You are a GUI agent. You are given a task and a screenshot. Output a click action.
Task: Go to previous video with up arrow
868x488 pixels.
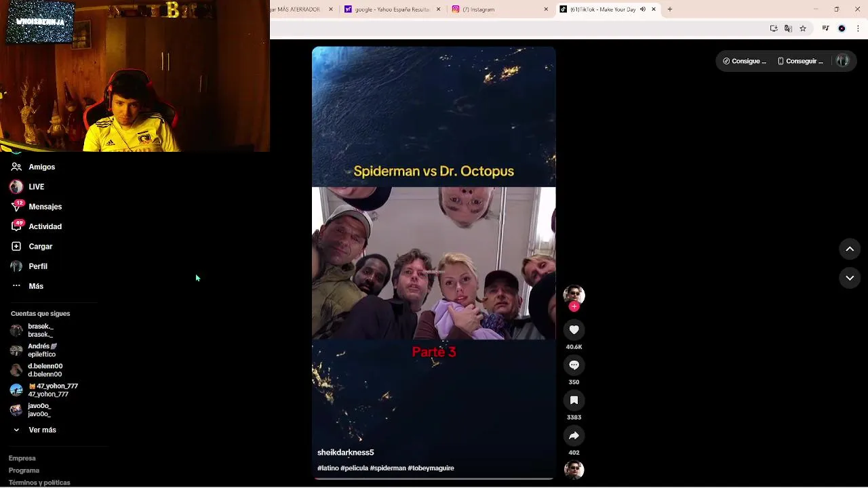click(x=850, y=249)
